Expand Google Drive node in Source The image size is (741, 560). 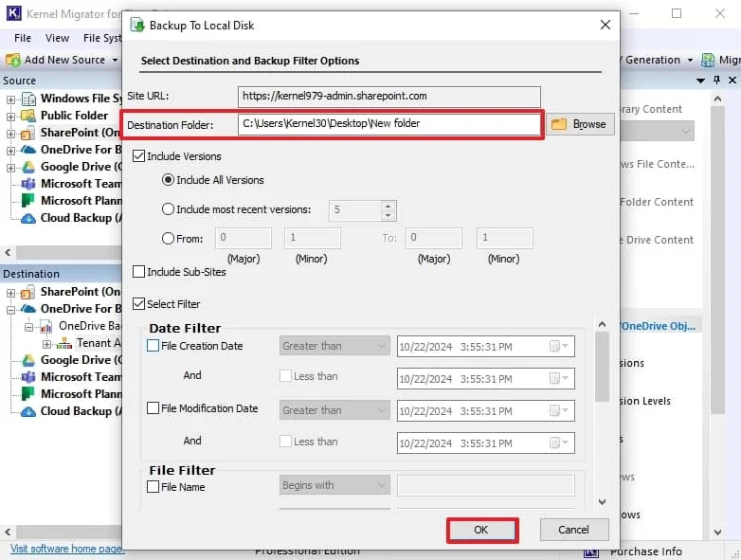click(x=10, y=168)
